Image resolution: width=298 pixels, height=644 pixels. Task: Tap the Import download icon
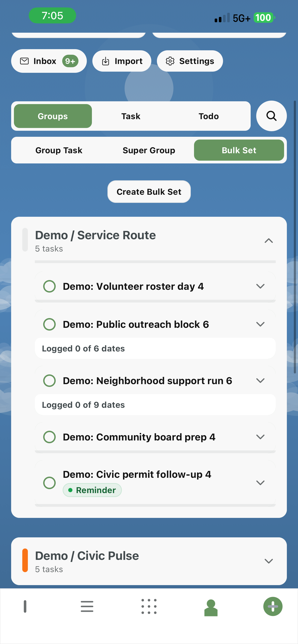106,61
